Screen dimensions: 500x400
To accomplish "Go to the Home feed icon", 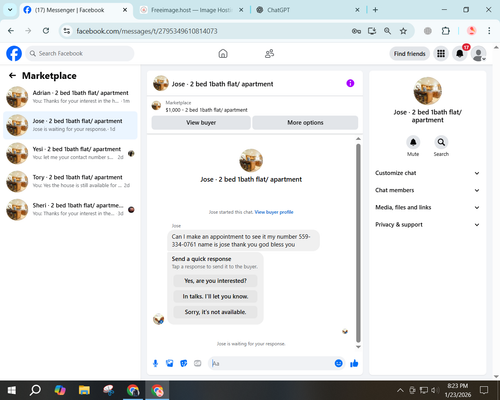I will 223,53.
